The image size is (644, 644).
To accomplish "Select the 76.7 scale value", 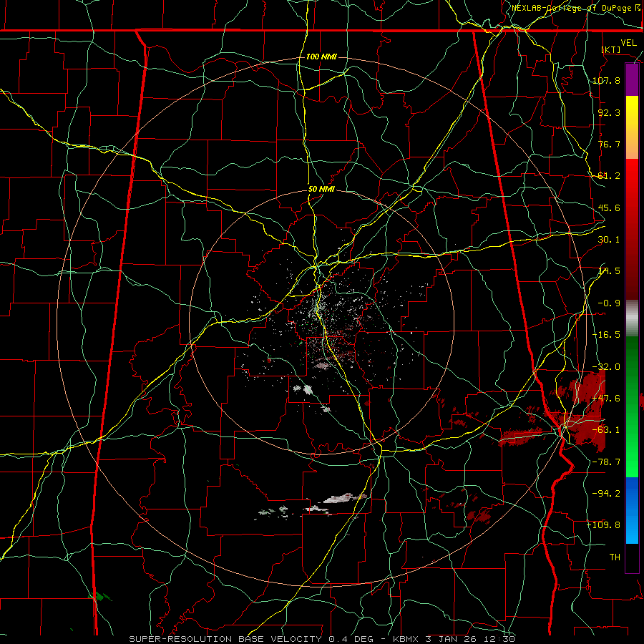I will (x=609, y=144).
